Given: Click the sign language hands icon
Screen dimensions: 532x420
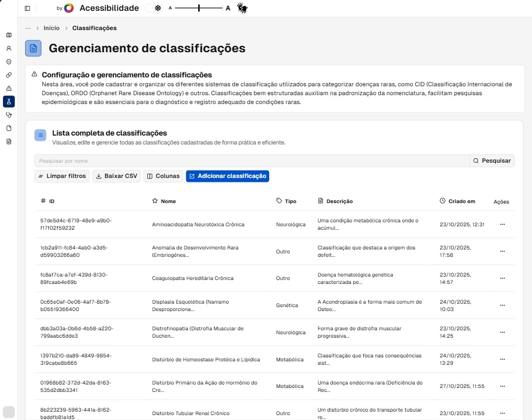Looking at the screenshot, I should 242,8.
